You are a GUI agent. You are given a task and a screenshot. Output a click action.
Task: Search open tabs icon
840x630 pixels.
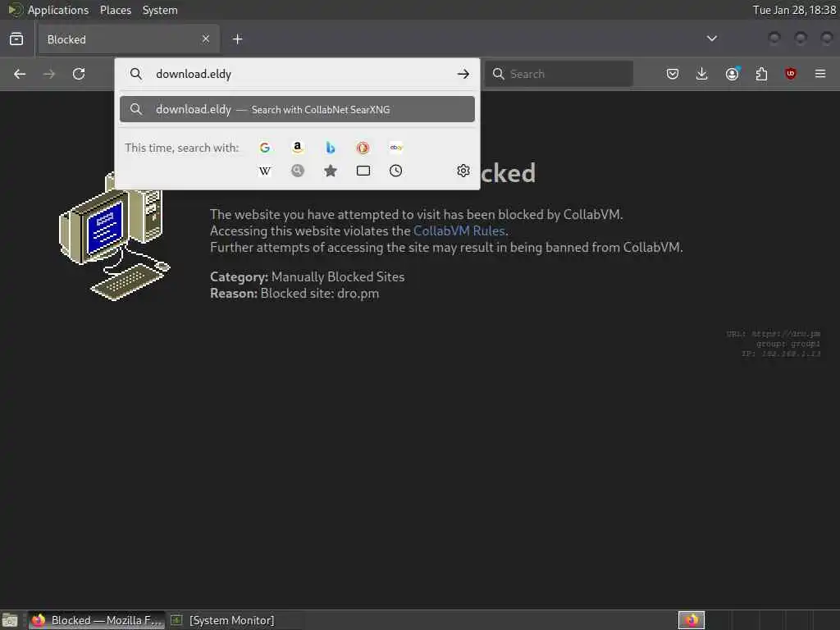point(363,171)
